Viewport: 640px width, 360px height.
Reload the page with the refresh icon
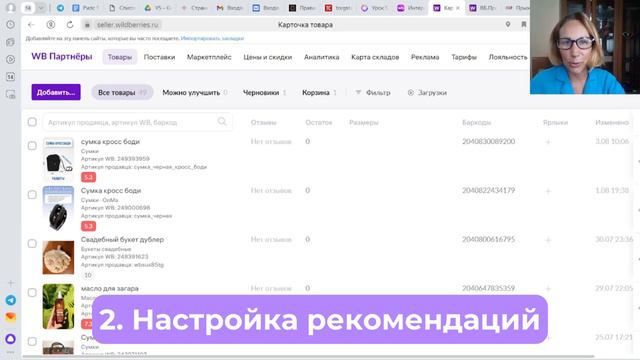70,25
